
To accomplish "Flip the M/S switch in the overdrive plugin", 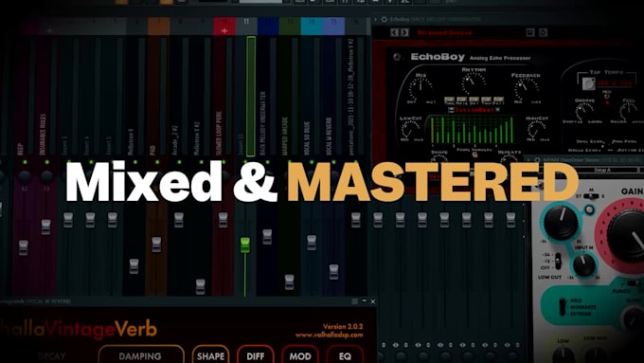I will pyautogui.click(x=591, y=196).
